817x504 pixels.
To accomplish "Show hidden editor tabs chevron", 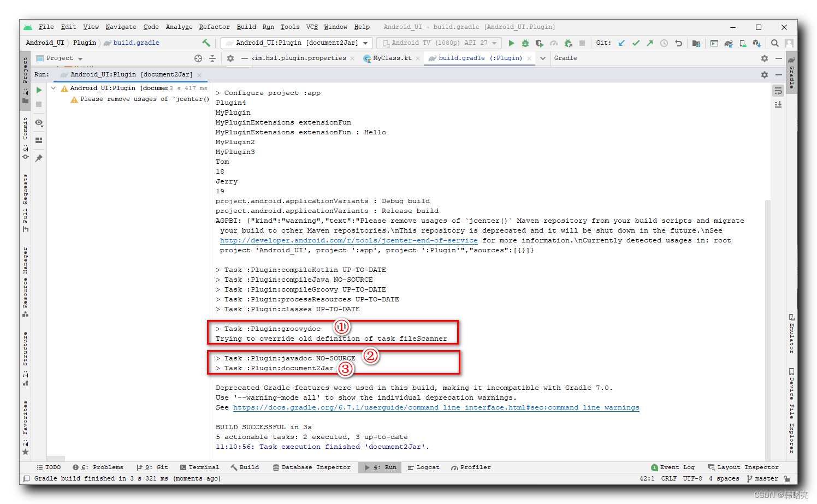I will (x=543, y=58).
